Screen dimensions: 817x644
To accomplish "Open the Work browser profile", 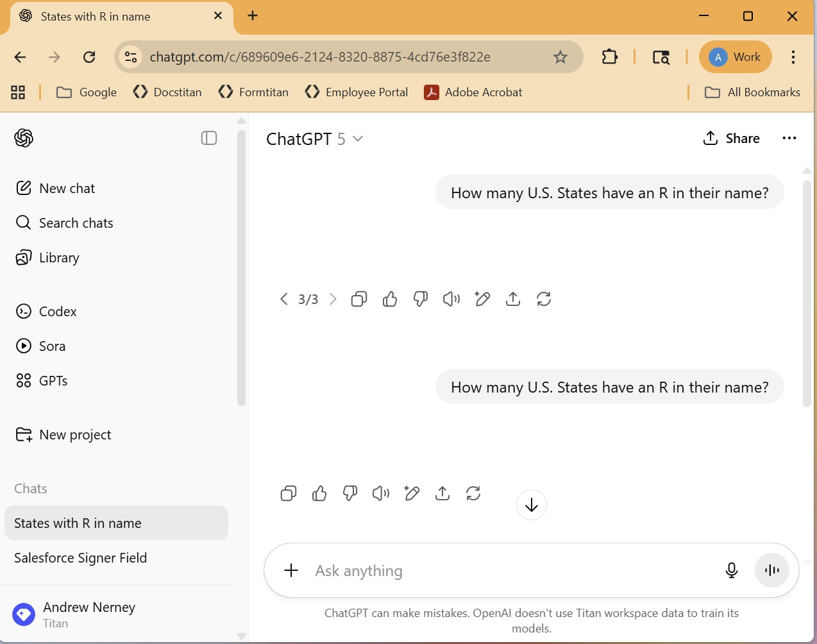I will [736, 57].
